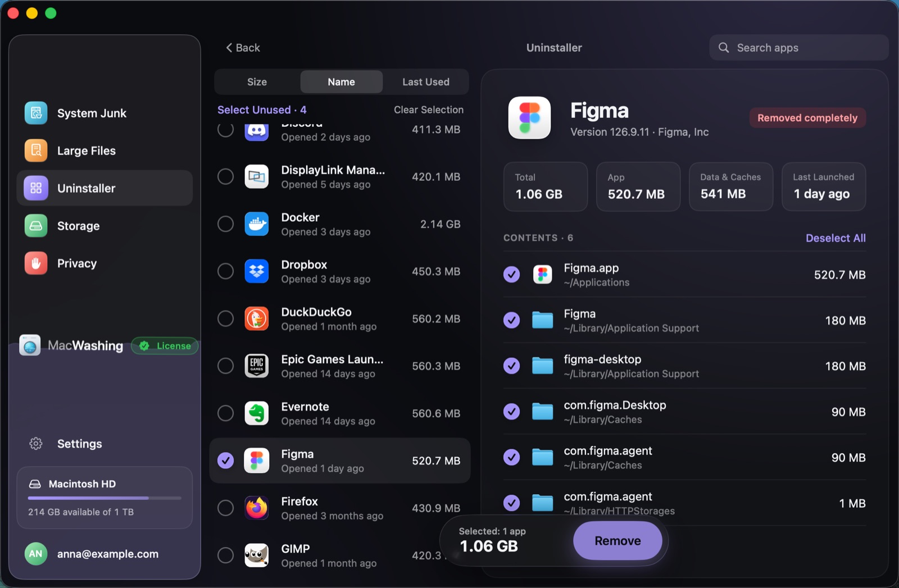899x588 pixels.
Task: Click the Uninstaller sidebar icon
Action: coord(36,188)
